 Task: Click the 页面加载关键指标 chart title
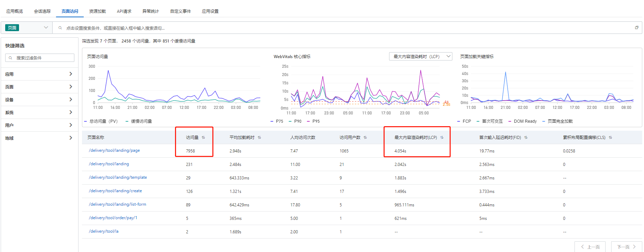[477, 57]
